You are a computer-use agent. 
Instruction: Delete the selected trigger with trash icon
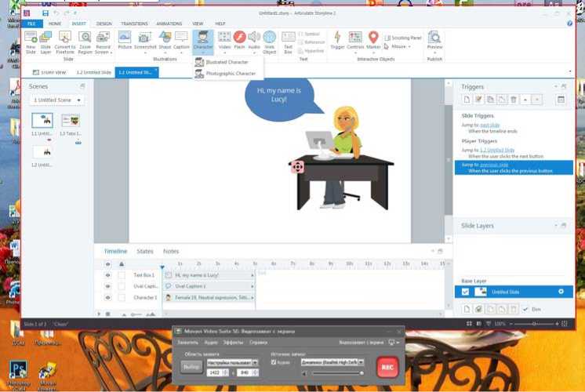[514, 100]
